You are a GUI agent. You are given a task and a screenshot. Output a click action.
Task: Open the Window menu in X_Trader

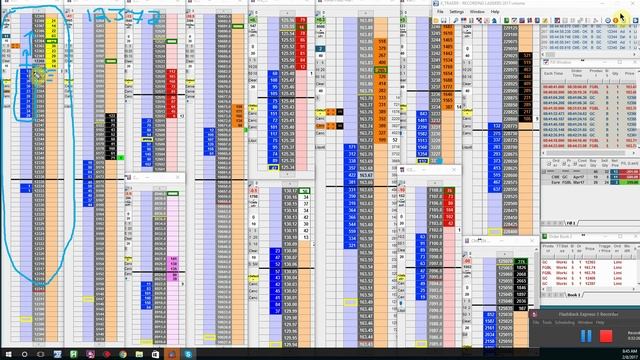pos(477,12)
